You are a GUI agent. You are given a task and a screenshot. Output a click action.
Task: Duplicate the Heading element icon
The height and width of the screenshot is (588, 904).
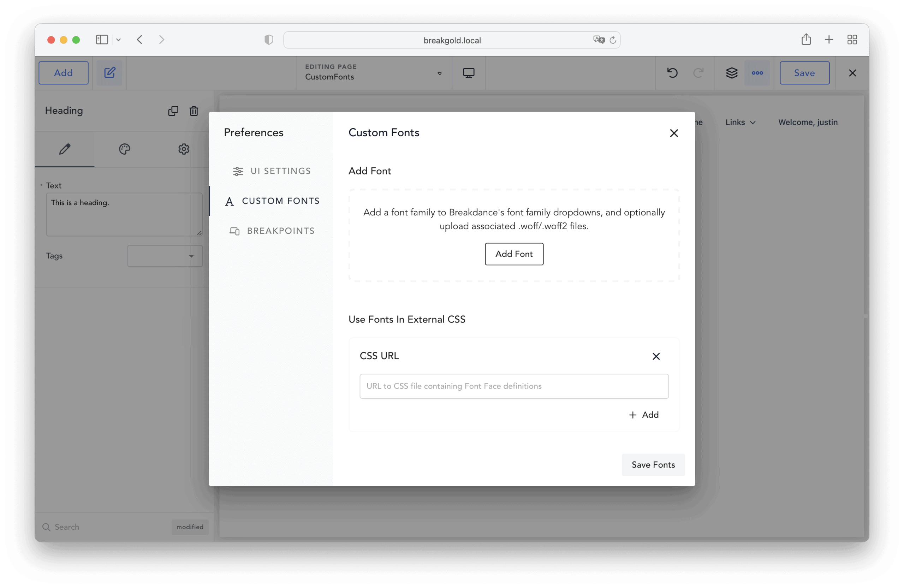coord(173,111)
